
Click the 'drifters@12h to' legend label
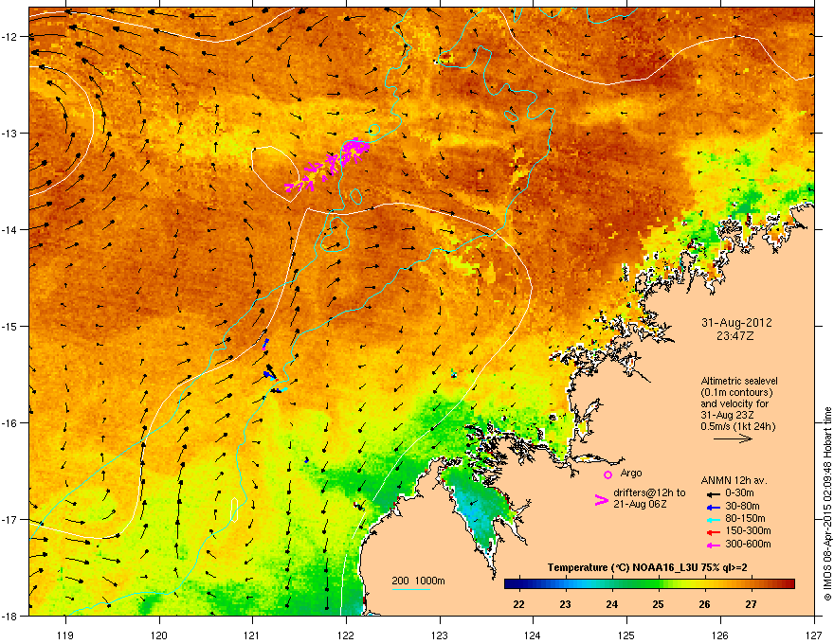649,492
